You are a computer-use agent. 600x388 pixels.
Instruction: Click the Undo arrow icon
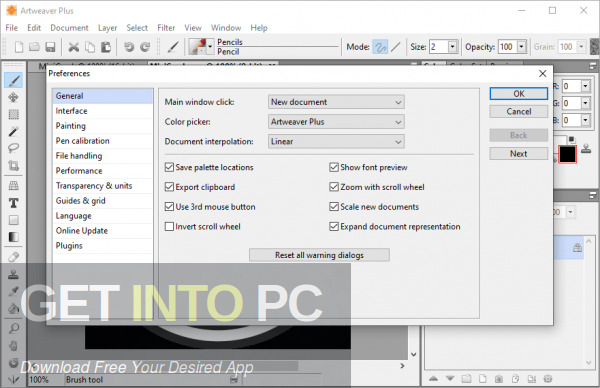129,47
